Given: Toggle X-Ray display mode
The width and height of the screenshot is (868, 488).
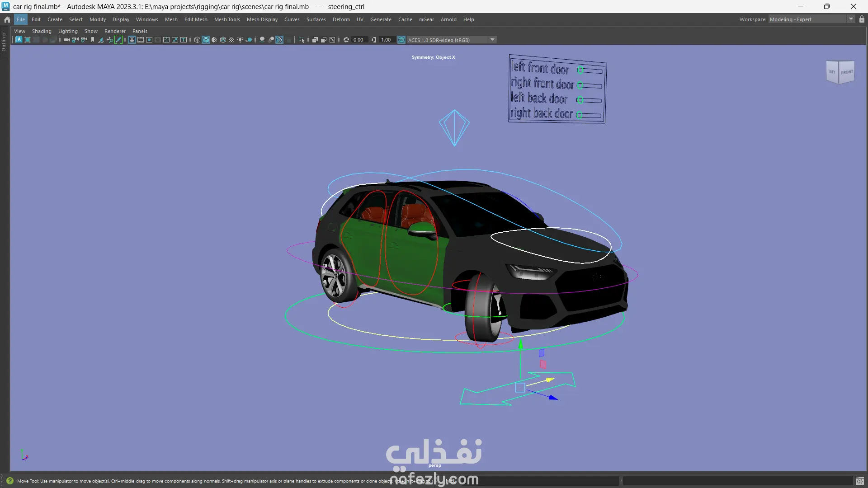Looking at the screenshot, I should [315, 40].
